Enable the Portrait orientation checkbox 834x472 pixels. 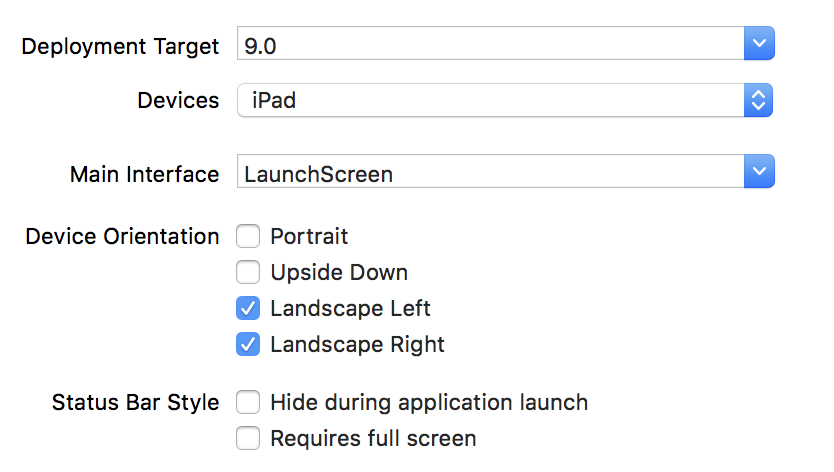click(248, 236)
